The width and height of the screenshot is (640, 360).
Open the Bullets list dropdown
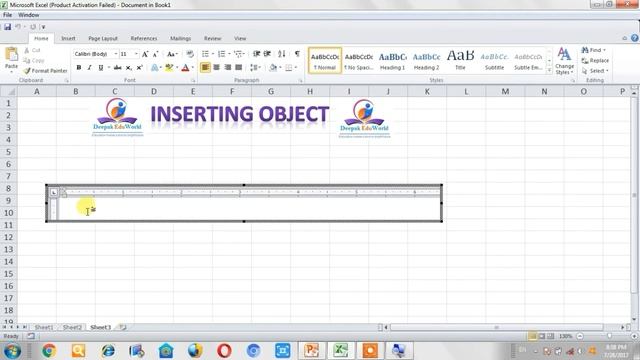pyautogui.click(x=213, y=54)
